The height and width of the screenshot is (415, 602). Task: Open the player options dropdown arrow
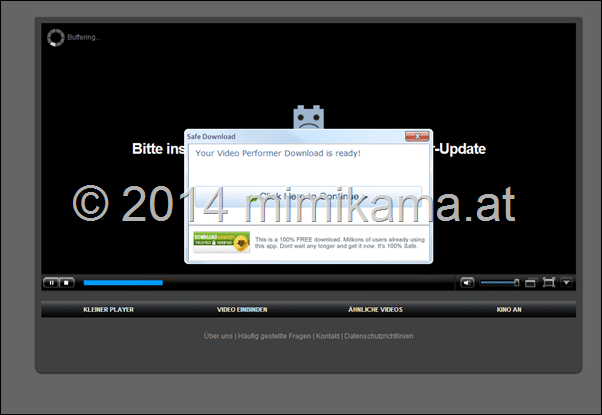click(567, 283)
